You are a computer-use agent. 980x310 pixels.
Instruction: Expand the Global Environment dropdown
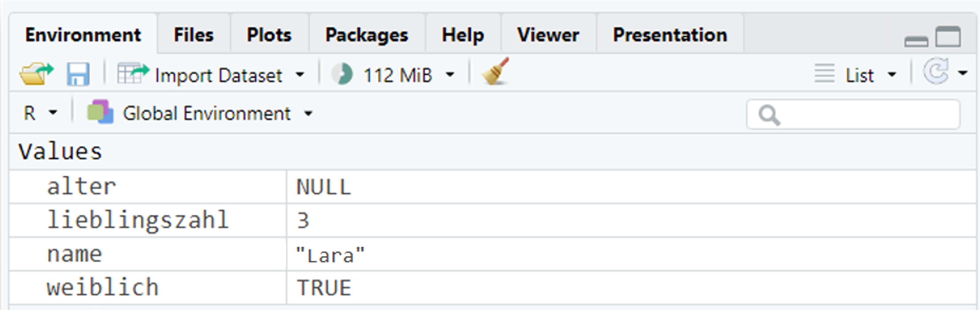[x=307, y=113]
